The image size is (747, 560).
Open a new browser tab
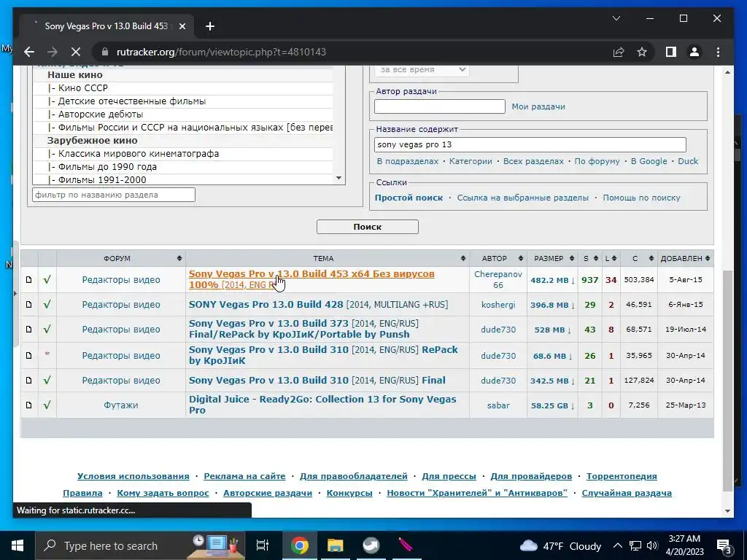tap(210, 26)
